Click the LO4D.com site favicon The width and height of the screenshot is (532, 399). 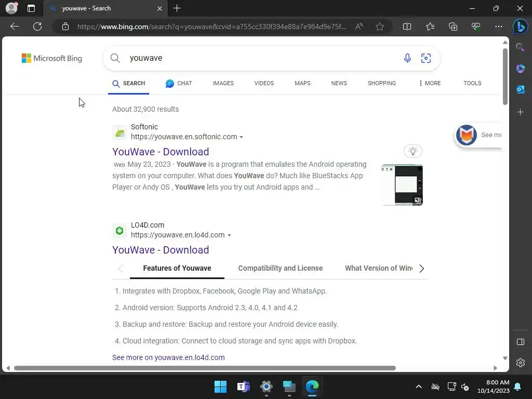click(x=119, y=231)
